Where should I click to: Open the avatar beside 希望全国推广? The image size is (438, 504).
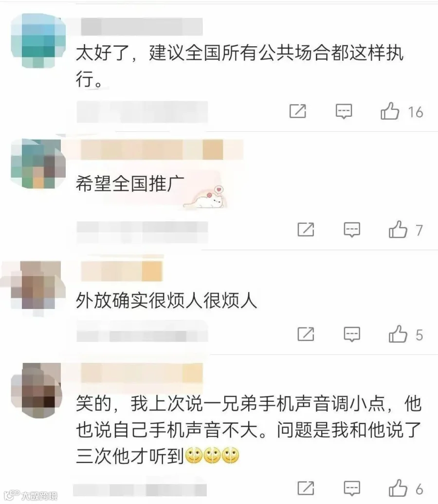click(37, 163)
